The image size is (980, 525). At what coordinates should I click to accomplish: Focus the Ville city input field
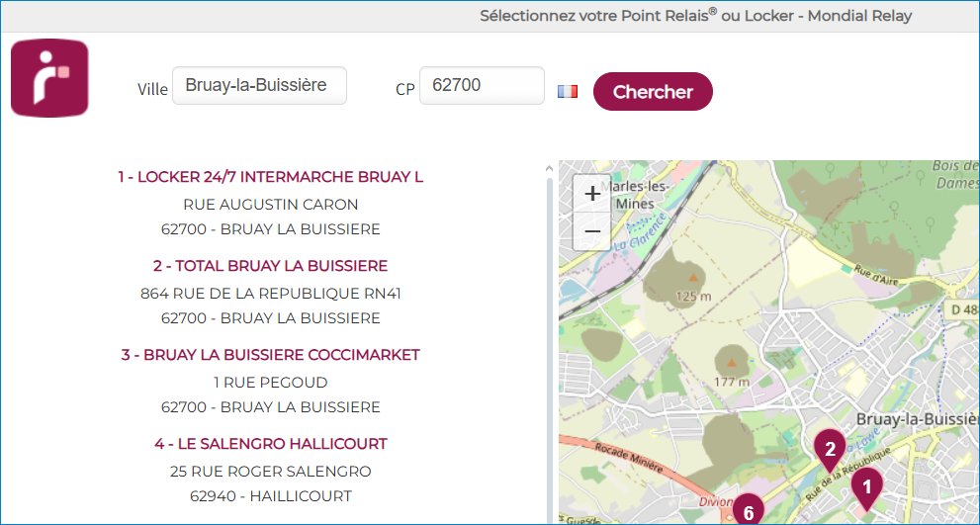259,86
